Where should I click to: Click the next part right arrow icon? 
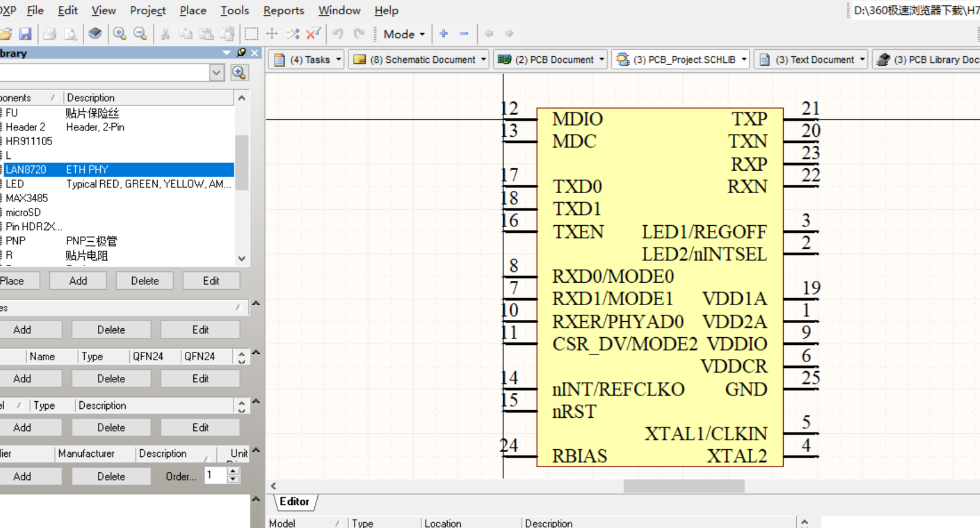509,34
